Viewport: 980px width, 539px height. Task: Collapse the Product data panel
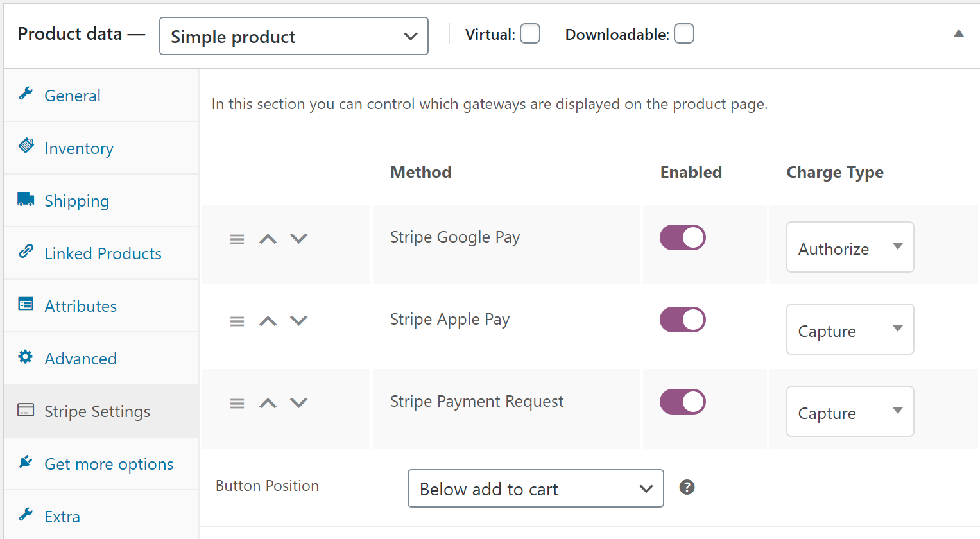tap(959, 33)
